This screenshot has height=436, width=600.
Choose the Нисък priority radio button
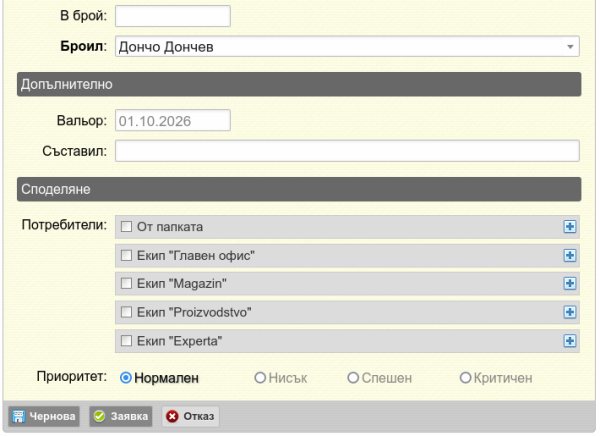pos(260,378)
